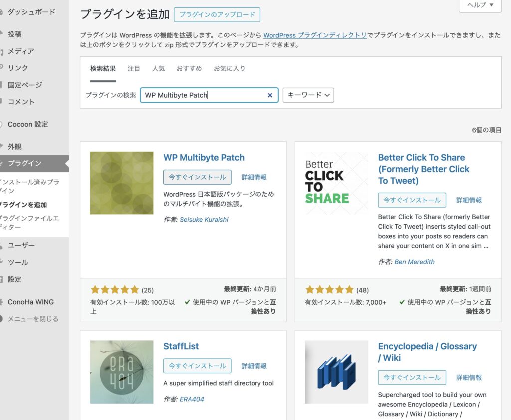View 詳細情報 for Better Click To Share
This screenshot has height=420, width=511.
(469, 200)
